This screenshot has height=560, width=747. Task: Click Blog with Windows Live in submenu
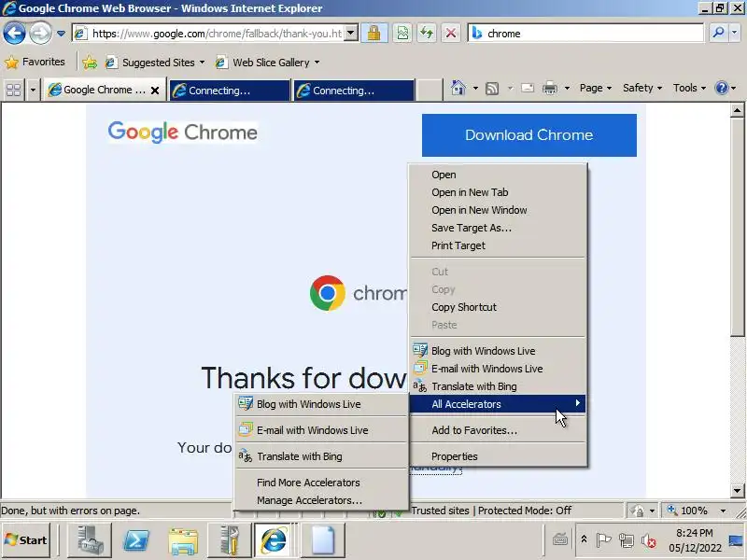coord(321,404)
